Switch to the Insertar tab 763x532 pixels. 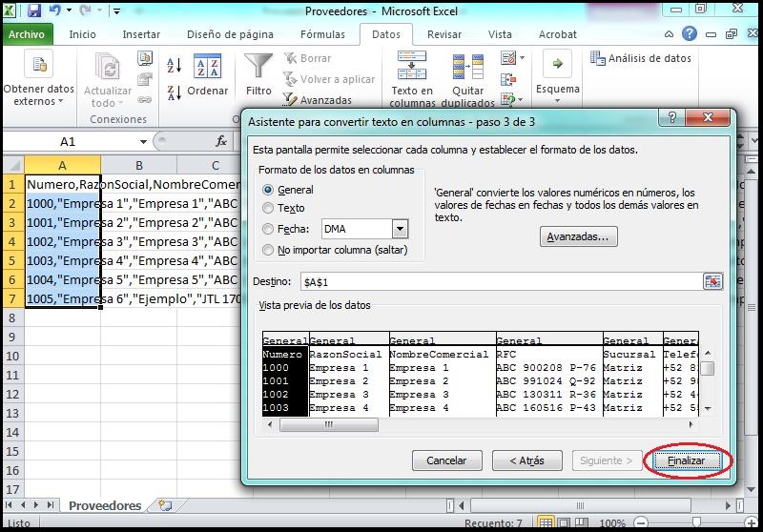[x=141, y=34]
